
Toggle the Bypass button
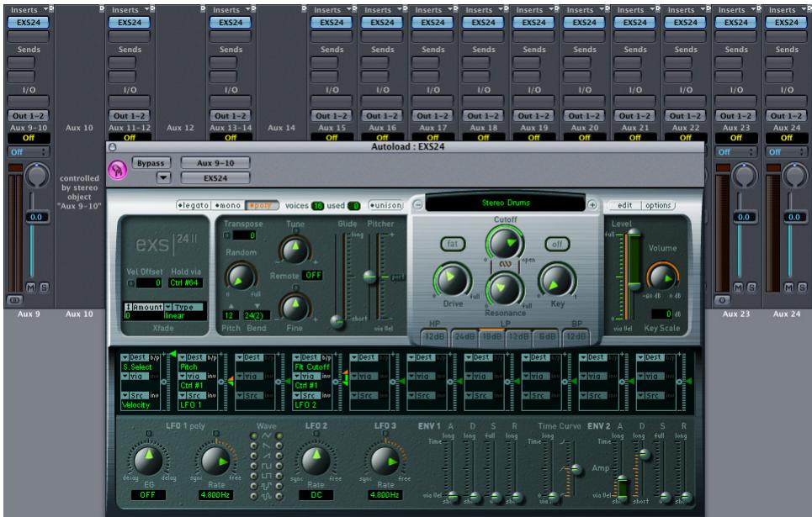coord(151,163)
